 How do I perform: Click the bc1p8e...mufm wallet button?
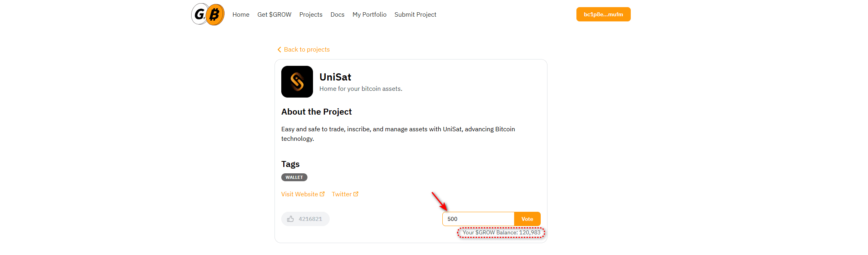pyautogui.click(x=603, y=14)
